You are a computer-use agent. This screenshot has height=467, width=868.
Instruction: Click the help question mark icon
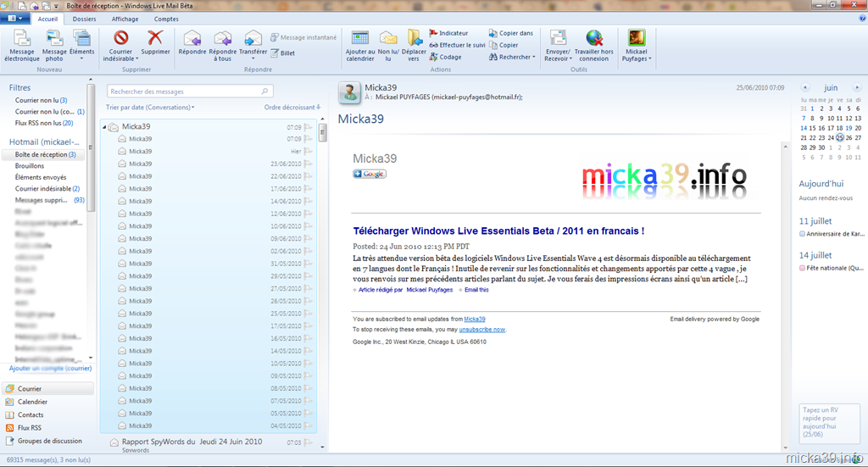click(x=862, y=19)
